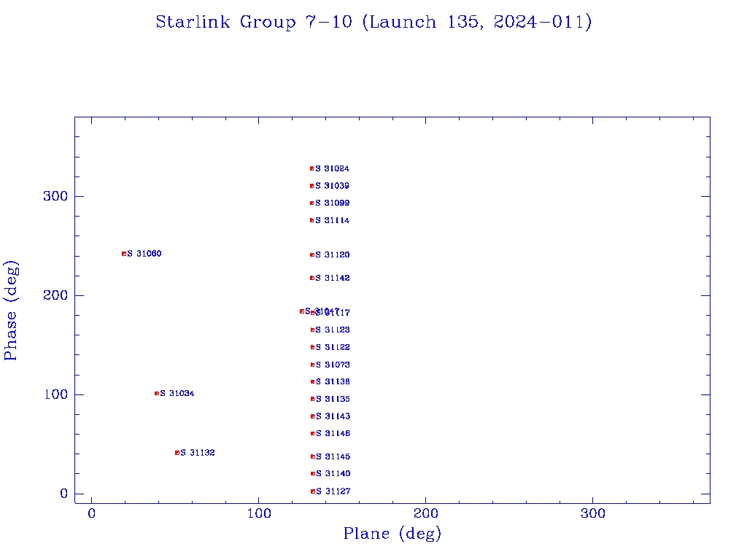Select the S 31127 label
The width and height of the screenshot is (747, 560).
[x=333, y=491]
